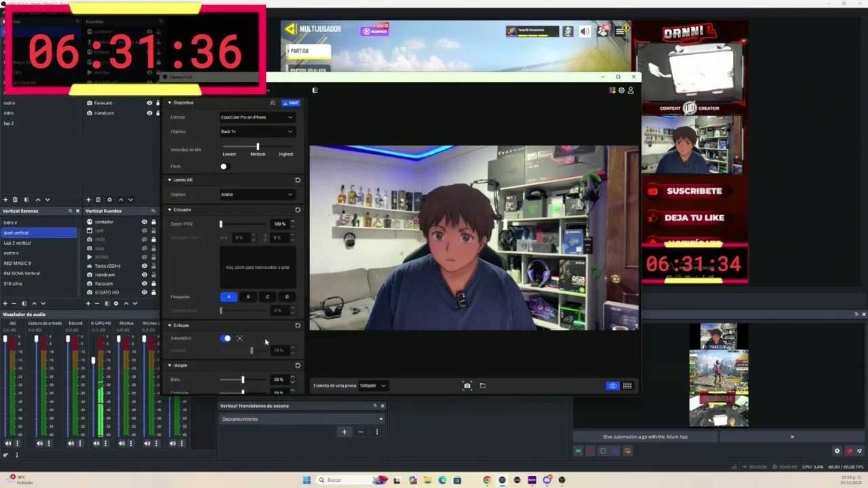Reset the Lentes AR section
Screen dimensions: 868x488
[297, 180]
